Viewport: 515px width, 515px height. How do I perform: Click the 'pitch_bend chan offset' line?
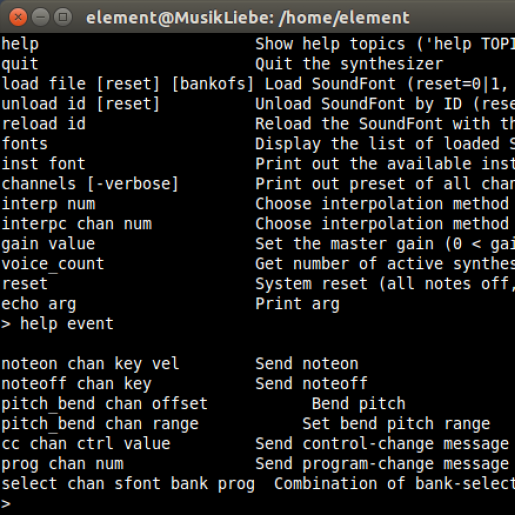point(104,404)
